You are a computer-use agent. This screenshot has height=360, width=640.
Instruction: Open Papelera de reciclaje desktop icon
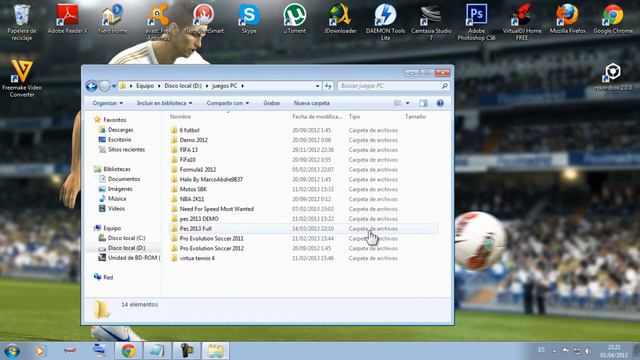tap(22, 22)
